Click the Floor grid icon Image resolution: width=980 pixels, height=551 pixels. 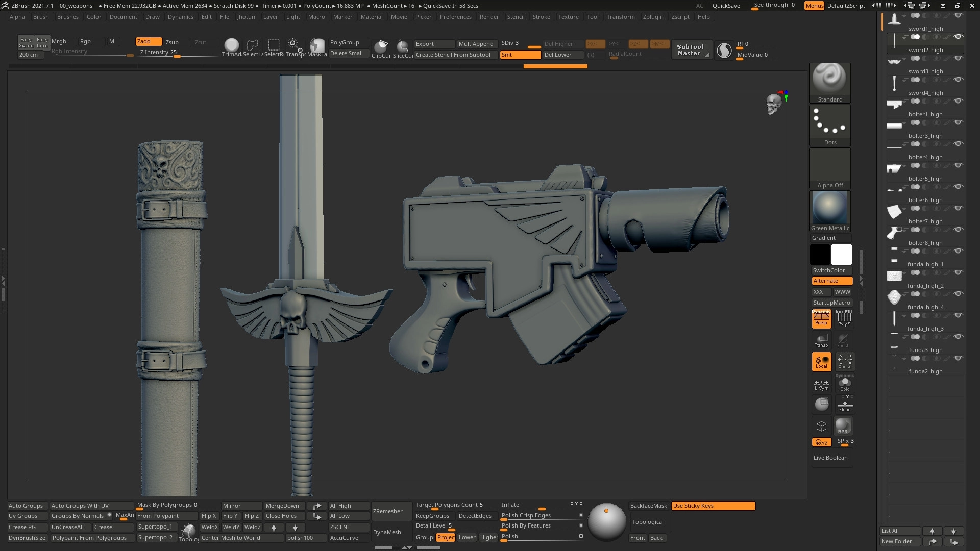click(x=845, y=404)
